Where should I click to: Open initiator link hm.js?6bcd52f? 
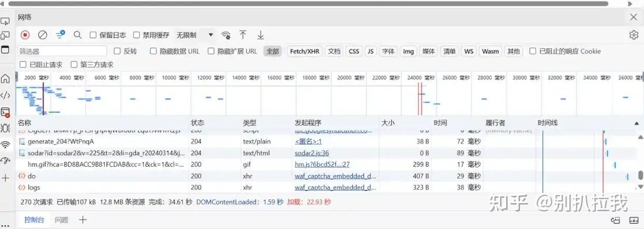pos(322,165)
